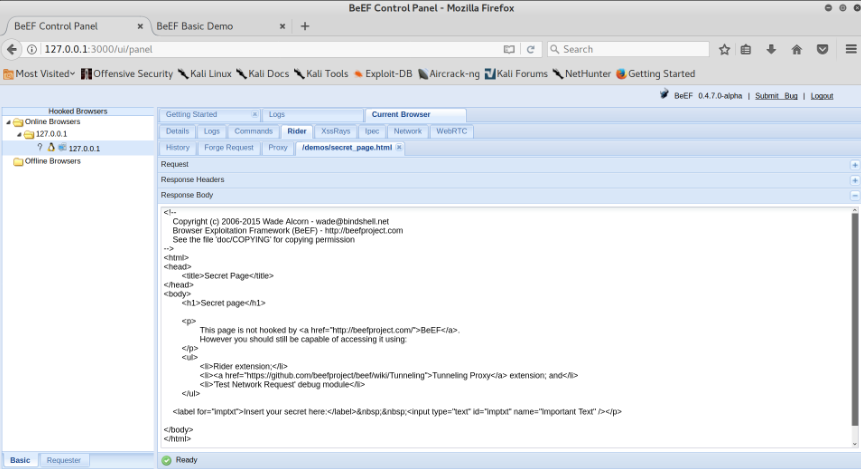Open Firefox hamburger menu

tap(851, 49)
